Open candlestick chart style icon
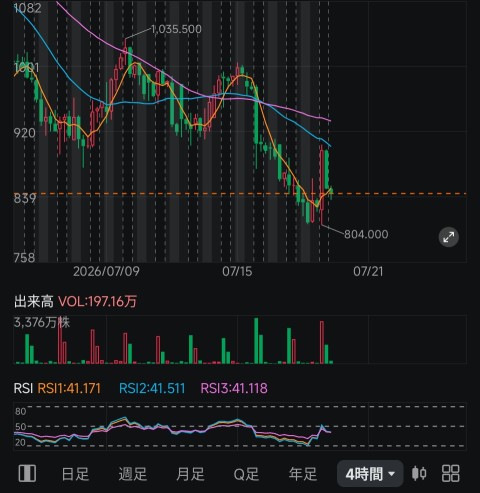 (419, 473)
